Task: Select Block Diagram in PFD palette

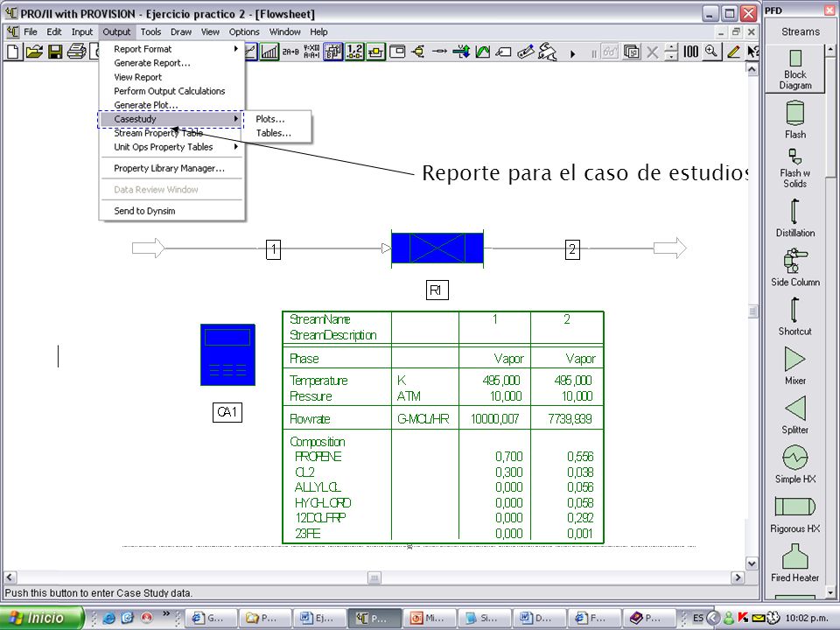Action: coord(795,70)
